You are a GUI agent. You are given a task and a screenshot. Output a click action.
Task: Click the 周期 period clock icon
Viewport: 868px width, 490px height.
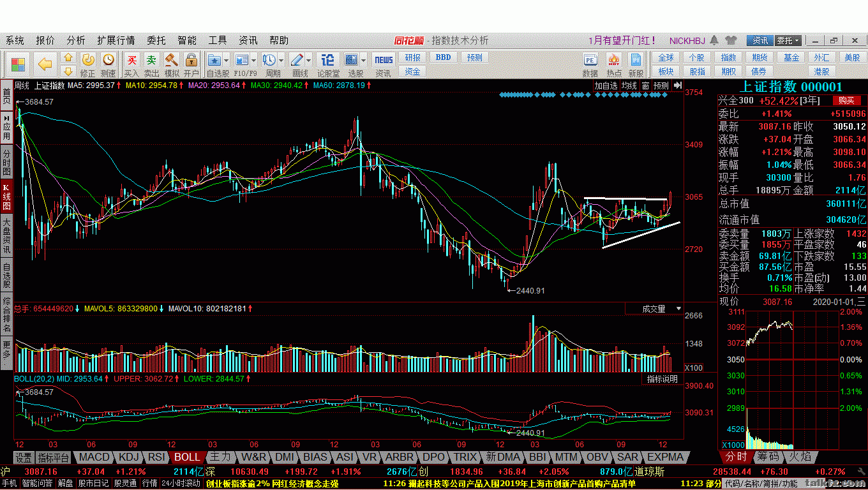pyautogui.click(x=269, y=60)
